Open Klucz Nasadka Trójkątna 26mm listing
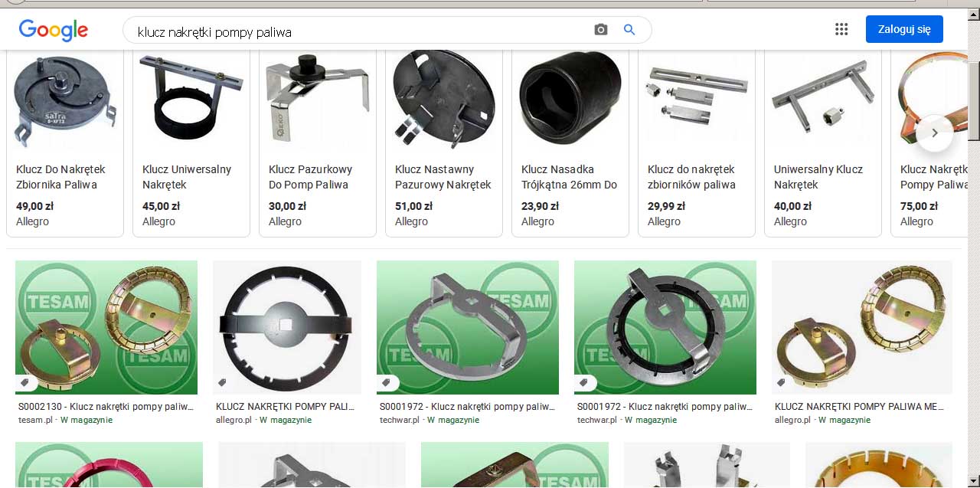This screenshot has height=488, width=980. click(569, 177)
